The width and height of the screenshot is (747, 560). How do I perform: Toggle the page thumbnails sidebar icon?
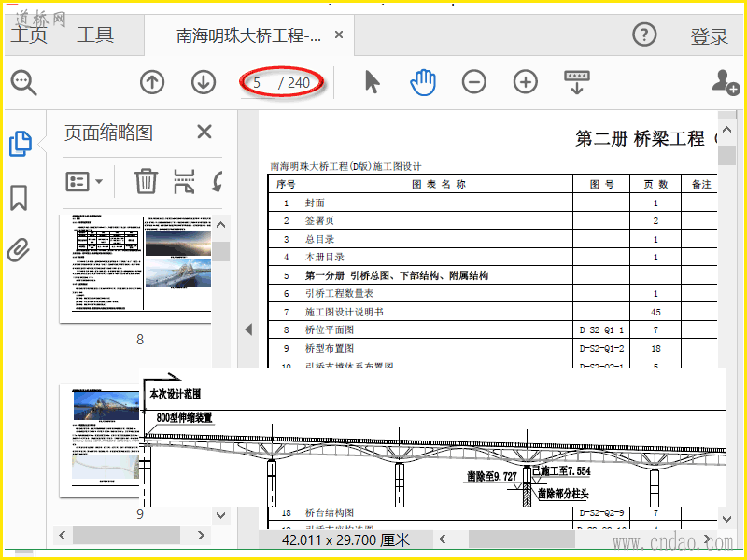click(21, 144)
